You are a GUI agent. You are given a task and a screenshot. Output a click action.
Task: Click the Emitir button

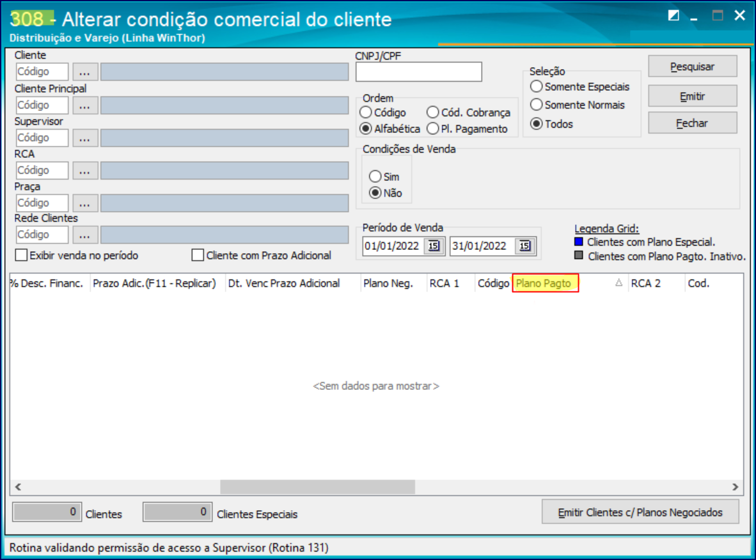pyautogui.click(x=692, y=97)
